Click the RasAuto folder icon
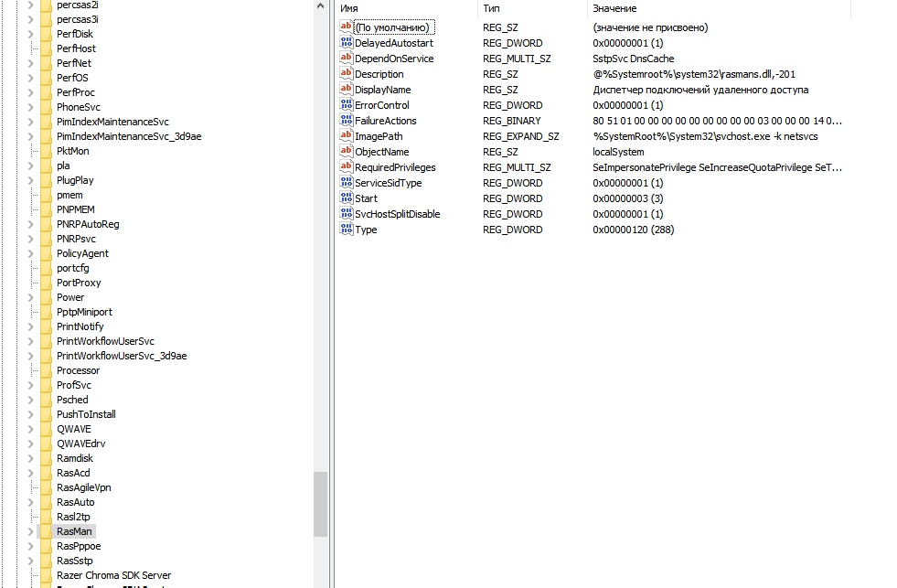Image resolution: width=897 pixels, height=588 pixels. click(46, 502)
